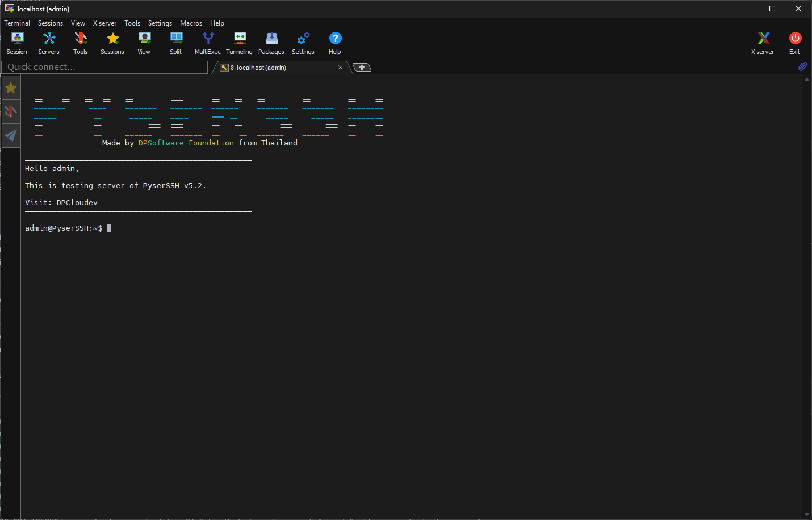Launch MultiExec mode
Image resolution: width=812 pixels, height=520 pixels.
(208, 43)
